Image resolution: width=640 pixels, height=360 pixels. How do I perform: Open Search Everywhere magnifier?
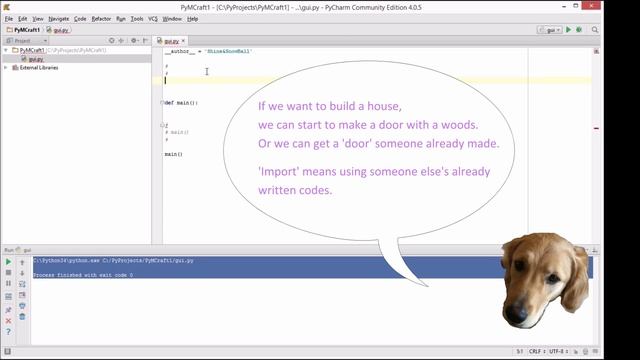pos(595,30)
